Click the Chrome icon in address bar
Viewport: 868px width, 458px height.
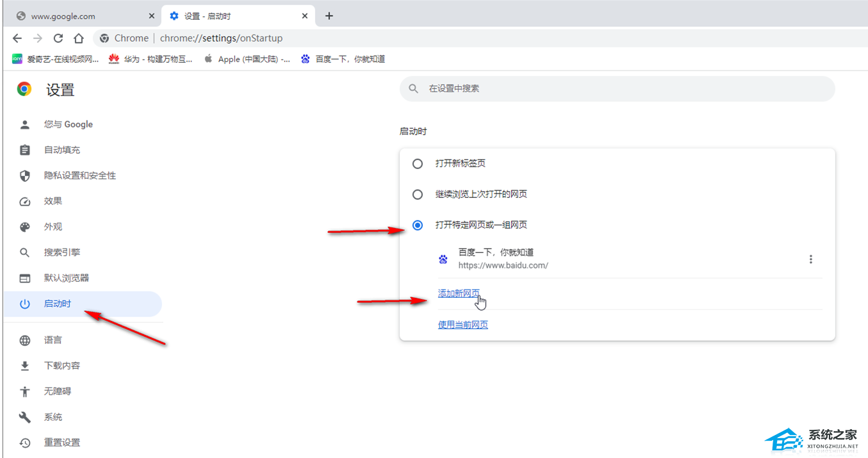[104, 38]
